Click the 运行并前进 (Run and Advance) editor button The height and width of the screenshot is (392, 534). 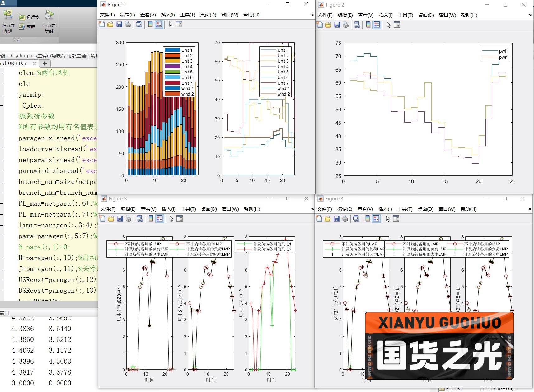tap(8, 21)
